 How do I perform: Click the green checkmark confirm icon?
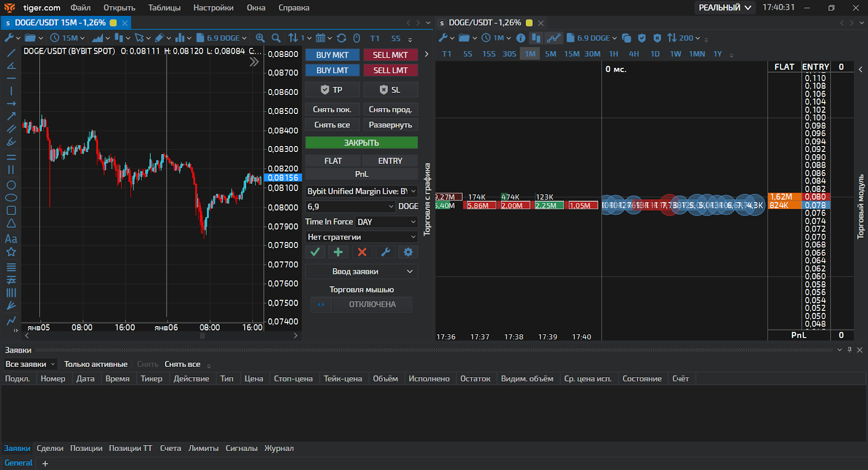(315, 252)
